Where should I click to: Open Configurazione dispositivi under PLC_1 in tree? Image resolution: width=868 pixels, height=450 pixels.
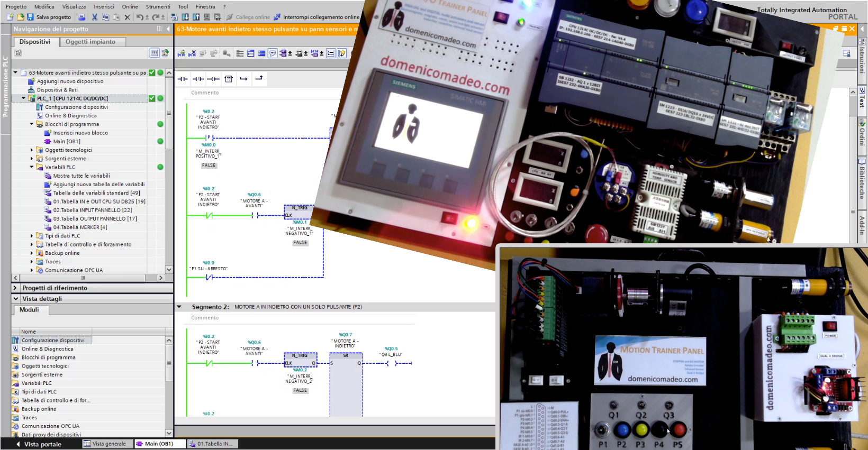76,107
